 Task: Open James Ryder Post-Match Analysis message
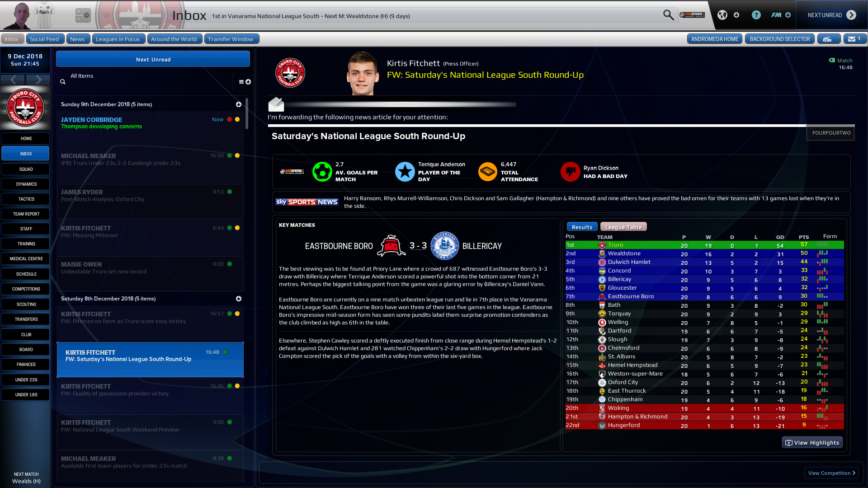[150, 201]
